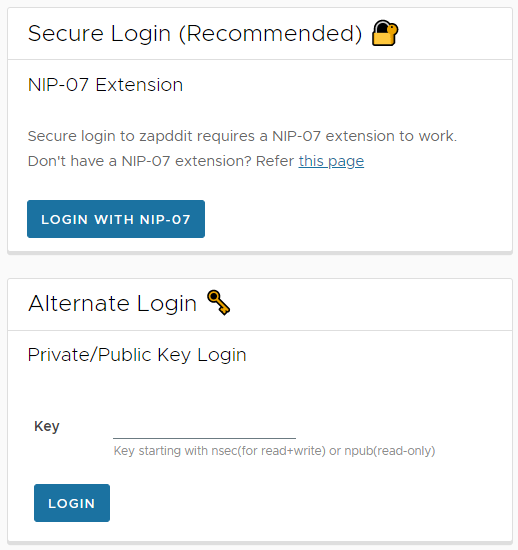518x550 pixels.
Task: Click 'extension to work.' at the sentence end
Action: coord(391,136)
